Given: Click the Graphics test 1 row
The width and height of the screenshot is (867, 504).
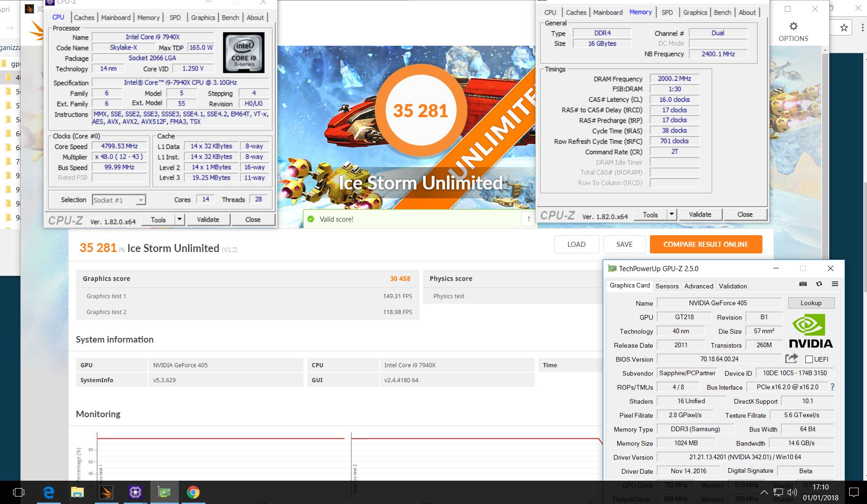Looking at the screenshot, I should point(247,296).
